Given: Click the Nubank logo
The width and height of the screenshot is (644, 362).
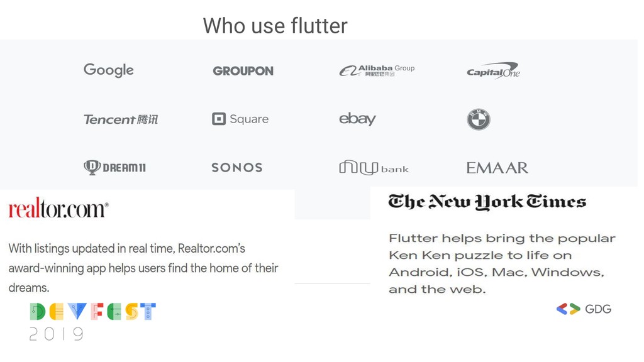Looking at the screenshot, I should (374, 168).
